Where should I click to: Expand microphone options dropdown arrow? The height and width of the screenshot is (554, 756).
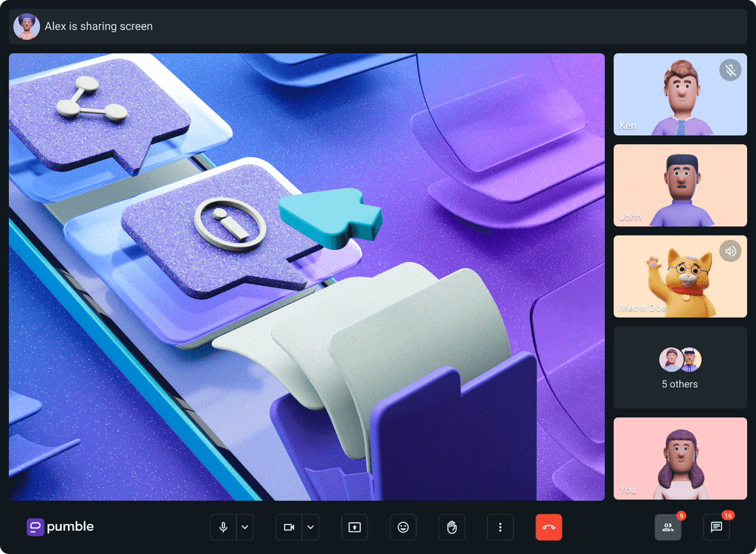click(245, 528)
